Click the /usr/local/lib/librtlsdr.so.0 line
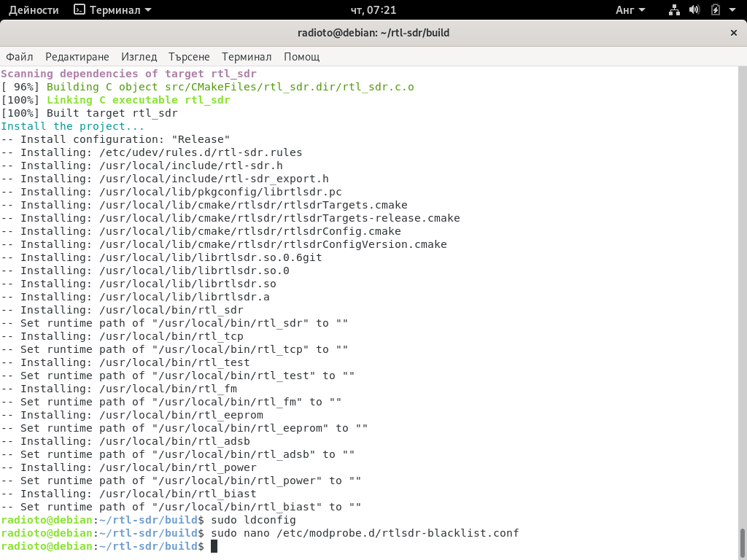The image size is (747, 560). pos(145,271)
